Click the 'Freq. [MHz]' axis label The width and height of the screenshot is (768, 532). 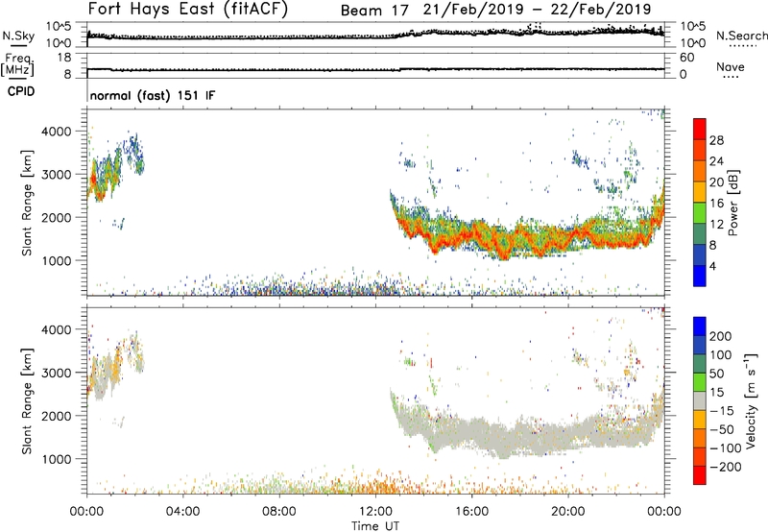(x=17, y=64)
